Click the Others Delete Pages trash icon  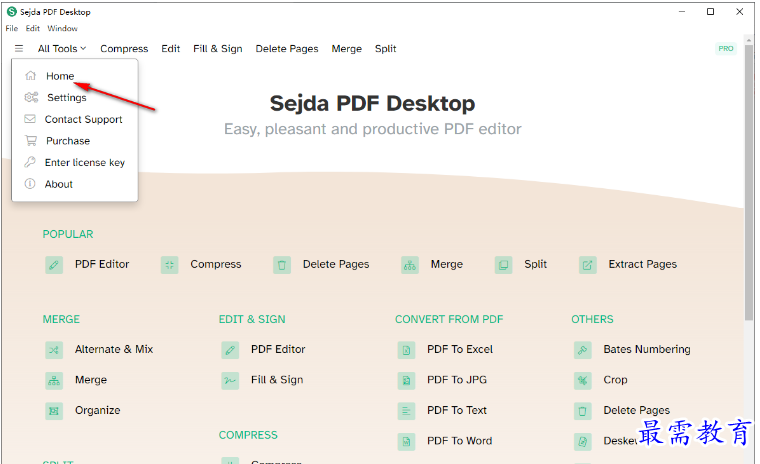click(583, 411)
